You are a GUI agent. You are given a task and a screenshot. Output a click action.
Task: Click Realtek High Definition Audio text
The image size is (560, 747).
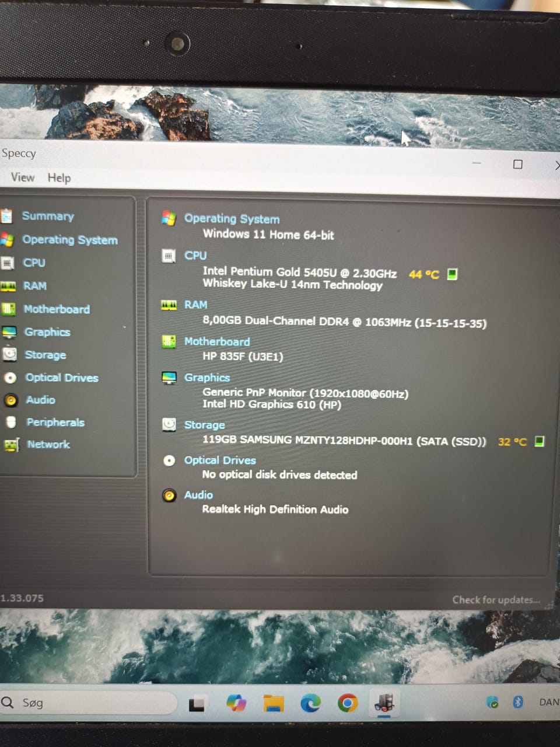pyautogui.click(x=275, y=509)
